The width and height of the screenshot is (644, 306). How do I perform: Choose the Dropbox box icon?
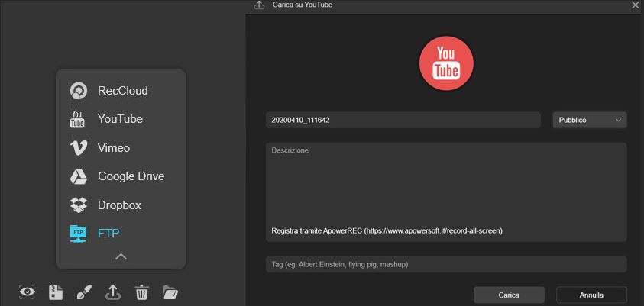point(79,205)
